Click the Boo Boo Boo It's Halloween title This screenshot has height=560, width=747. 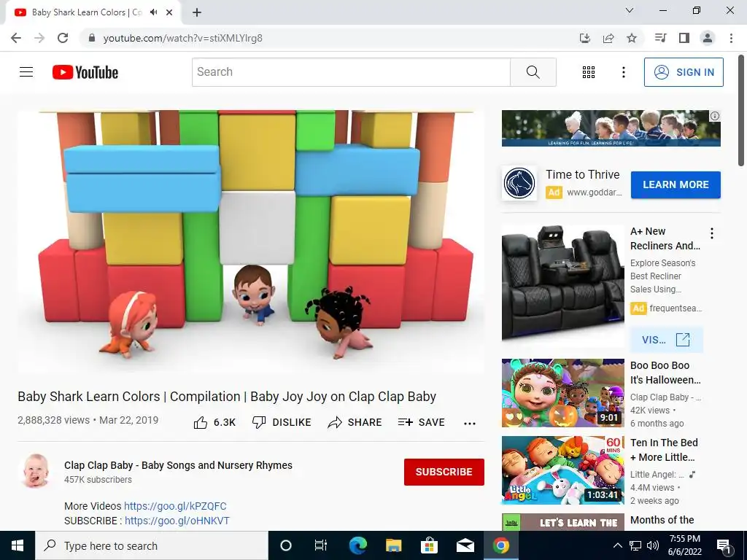click(665, 373)
